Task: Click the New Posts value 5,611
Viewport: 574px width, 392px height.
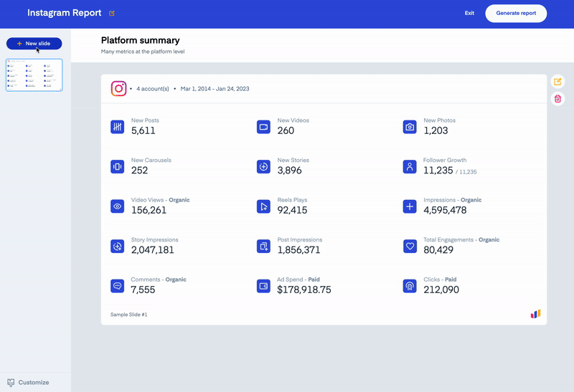Action: click(143, 130)
